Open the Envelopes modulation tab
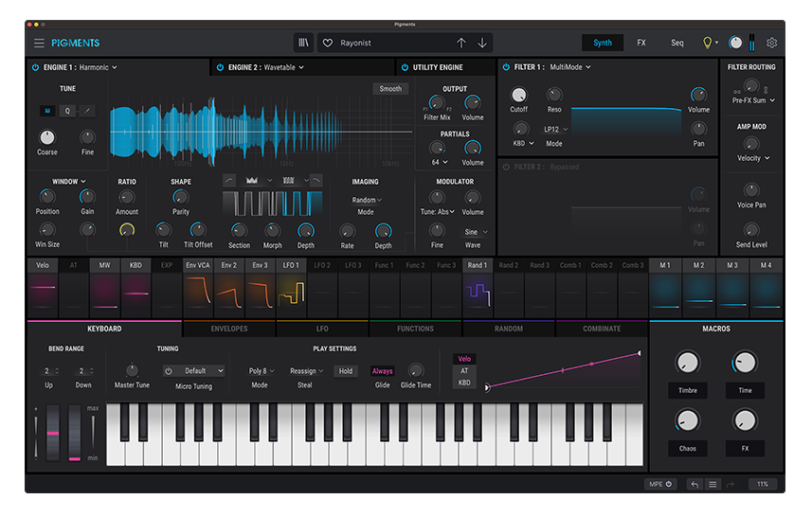Screen dimensions: 812x517 (229, 329)
